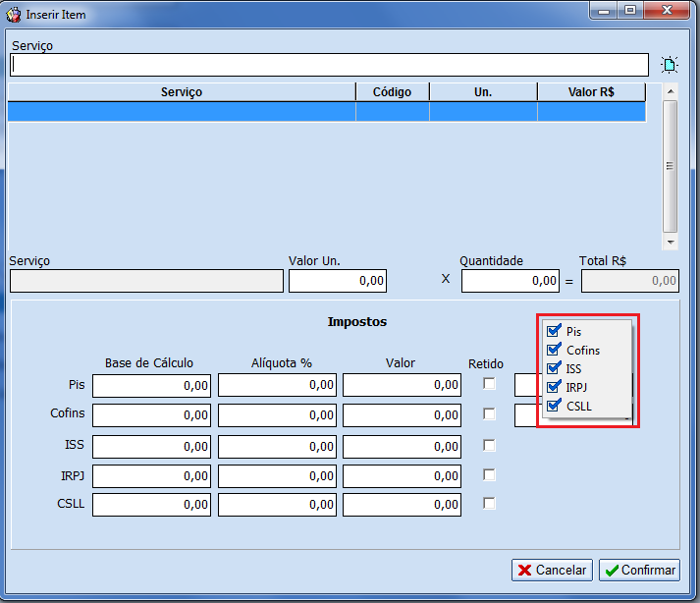Image resolution: width=700 pixels, height=603 pixels.
Task: Toggle the CSLL checkbox in popup list
Action: pyautogui.click(x=554, y=406)
